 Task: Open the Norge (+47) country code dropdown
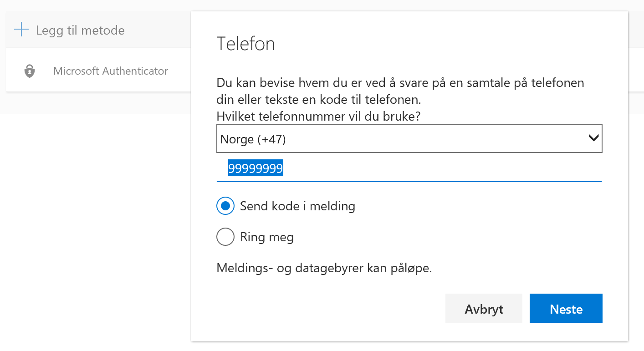pos(409,138)
